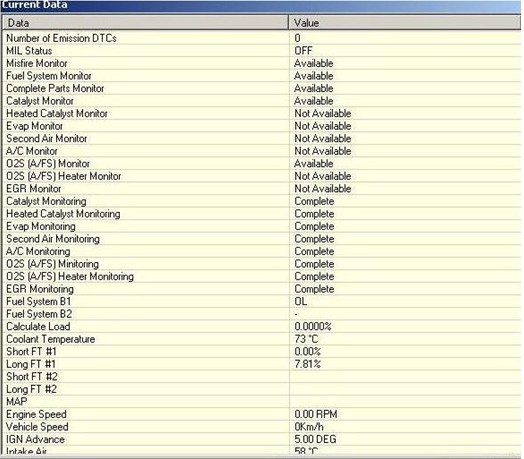Select the Fuel System B1 row
Screen dimensions: 524x459
click(x=261, y=302)
